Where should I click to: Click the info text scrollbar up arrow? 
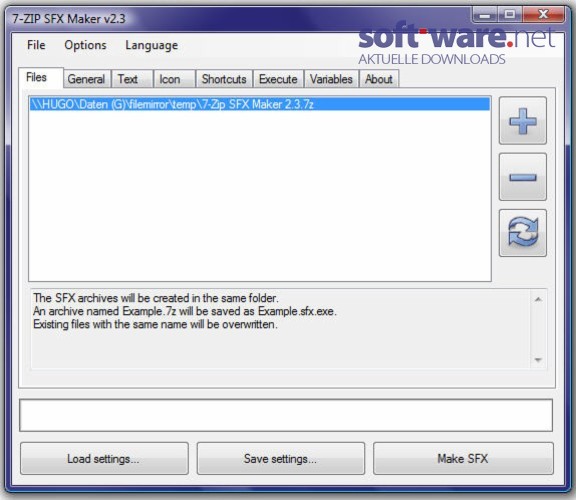pyautogui.click(x=538, y=299)
